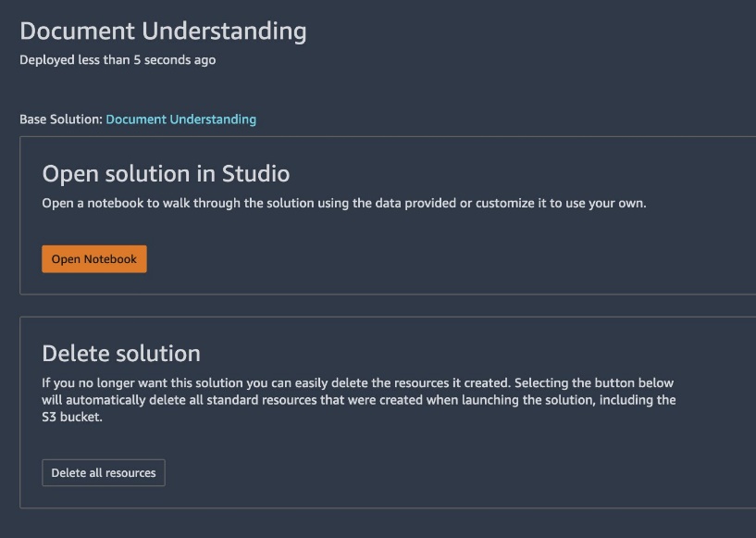This screenshot has height=538, width=756.
Task: Follow the Document Understanding base solution link
Action: pos(180,119)
